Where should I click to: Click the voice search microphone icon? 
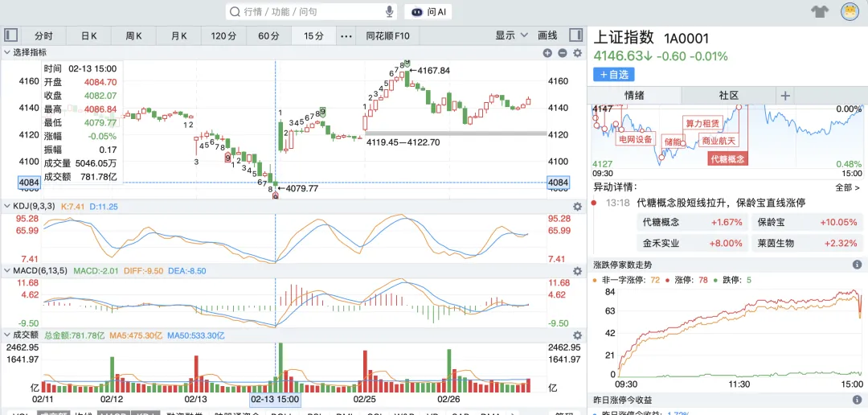[x=390, y=12]
